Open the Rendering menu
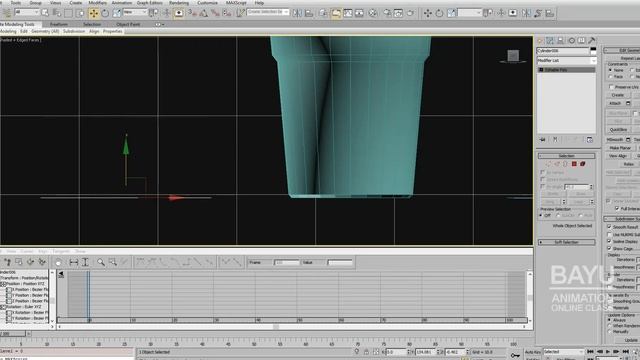Image resolution: width=640 pixels, height=360 pixels. click(179, 3)
